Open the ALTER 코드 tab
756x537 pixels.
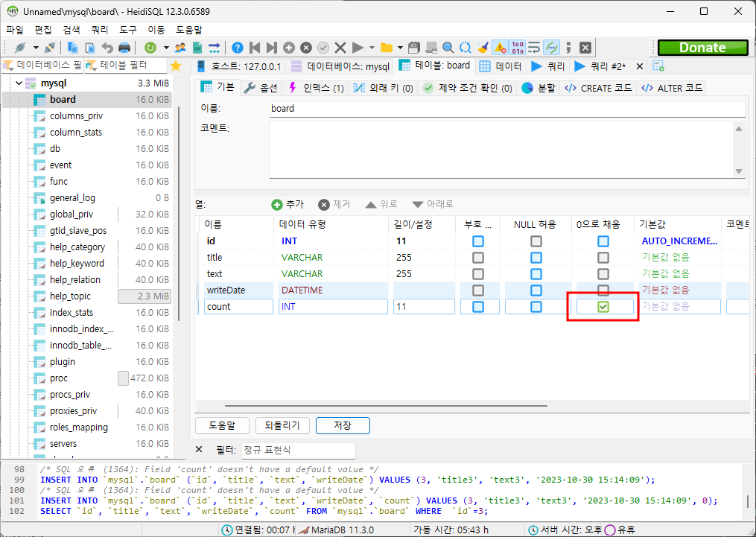[x=672, y=88]
